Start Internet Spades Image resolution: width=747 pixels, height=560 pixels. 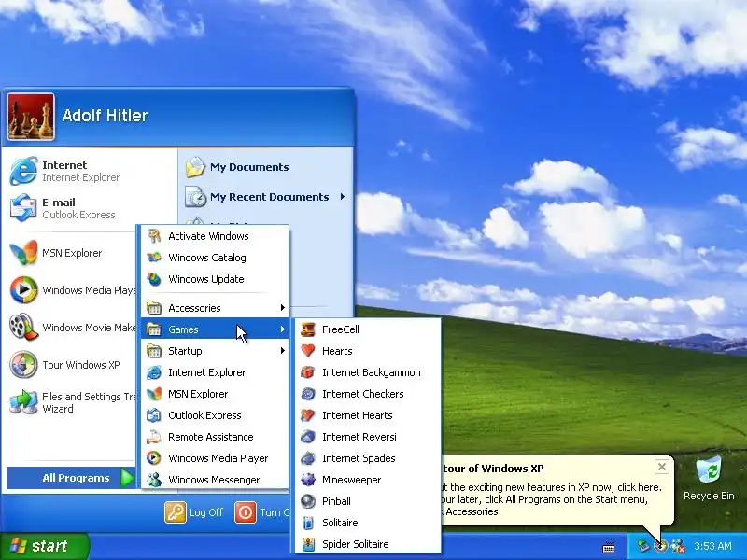[x=368, y=458]
